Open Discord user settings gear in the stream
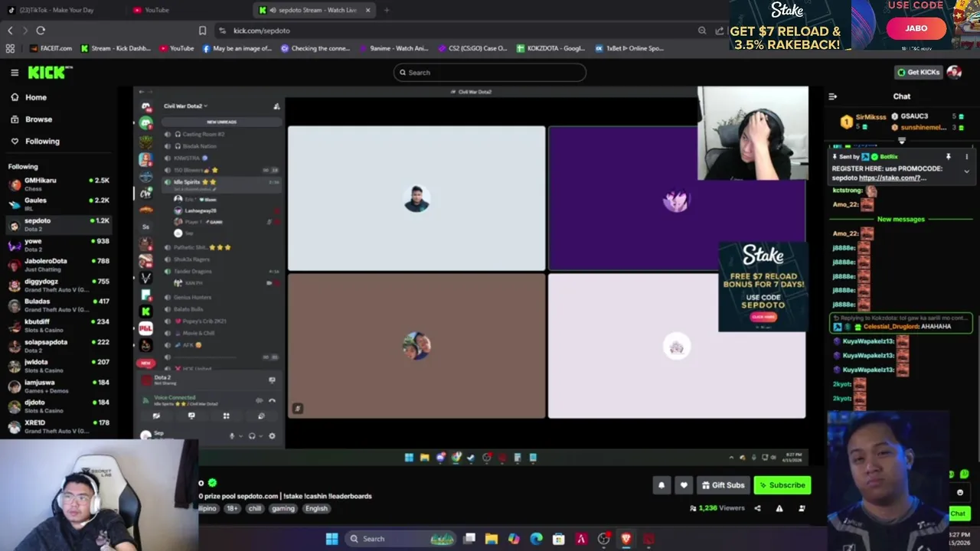 (272, 436)
